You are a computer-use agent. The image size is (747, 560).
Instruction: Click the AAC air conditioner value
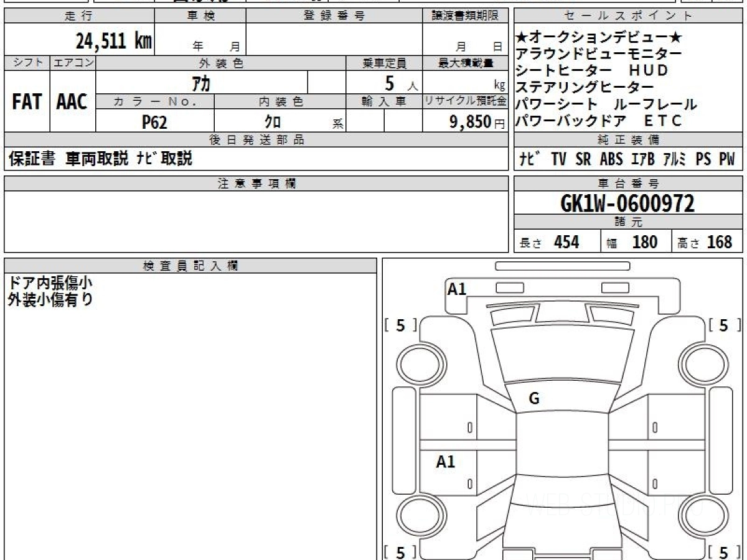72,101
